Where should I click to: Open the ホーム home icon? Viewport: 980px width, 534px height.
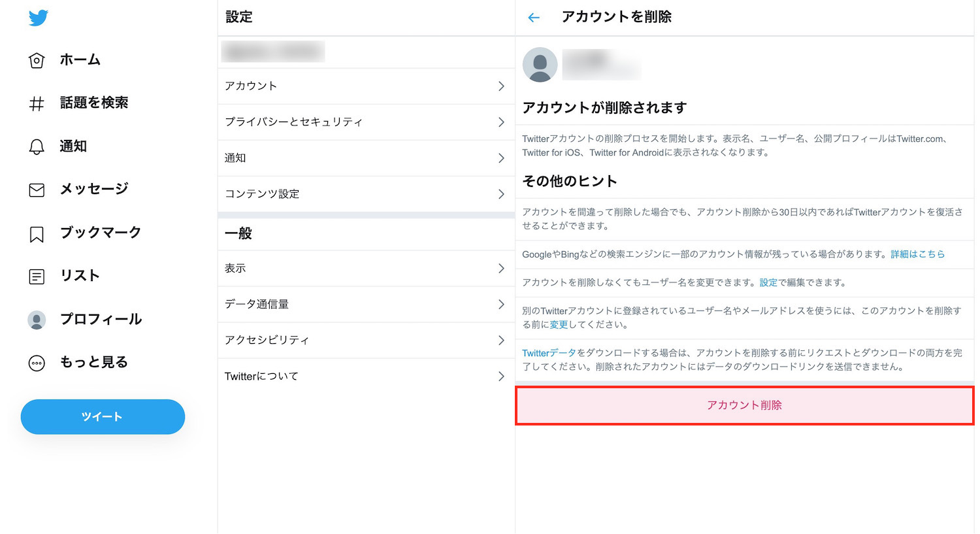tap(37, 61)
